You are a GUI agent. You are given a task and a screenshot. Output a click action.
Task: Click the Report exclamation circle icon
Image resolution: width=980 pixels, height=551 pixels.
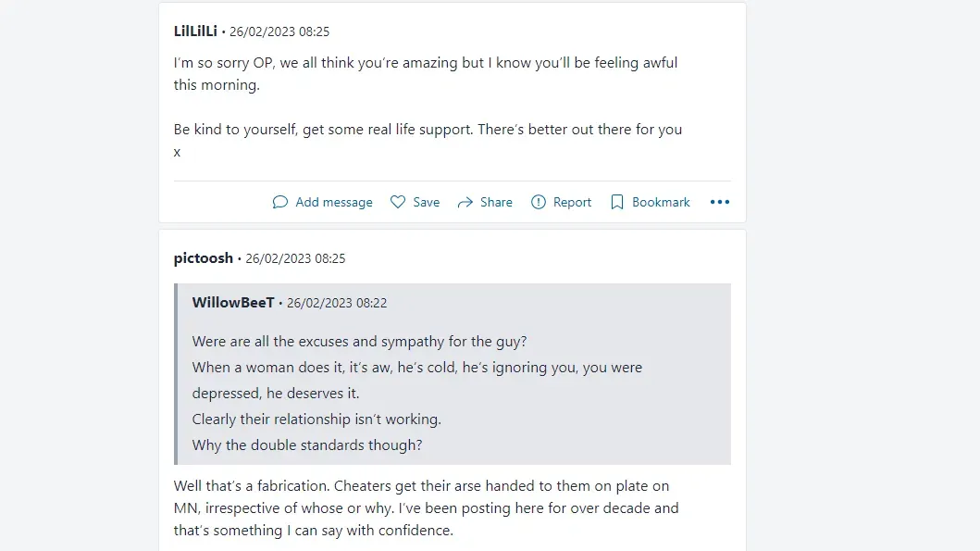tap(539, 202)
